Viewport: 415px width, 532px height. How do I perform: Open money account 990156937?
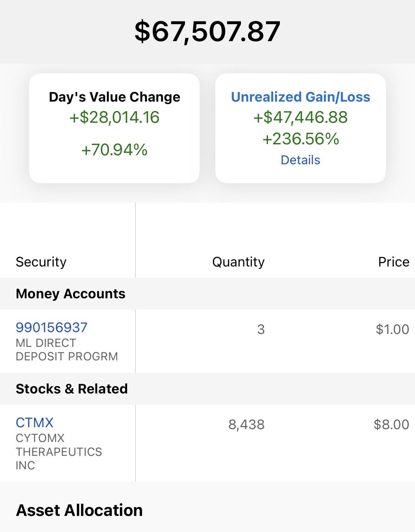[51, 328]
